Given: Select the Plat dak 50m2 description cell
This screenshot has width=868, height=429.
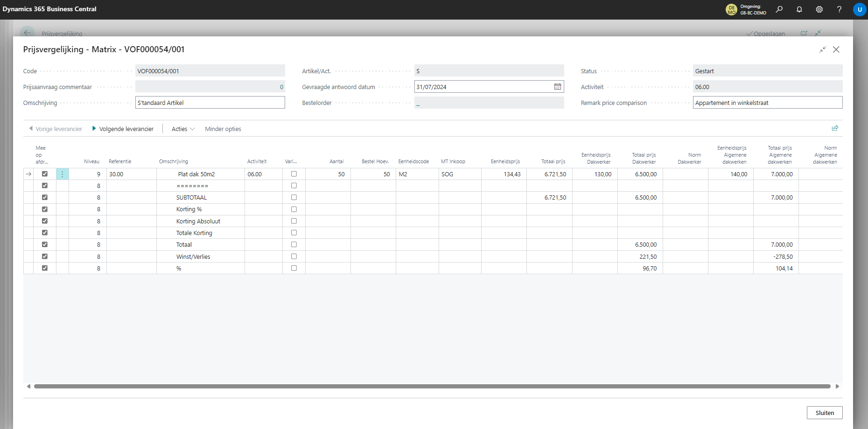Looking at the screenshot, I should click(201, 174).
